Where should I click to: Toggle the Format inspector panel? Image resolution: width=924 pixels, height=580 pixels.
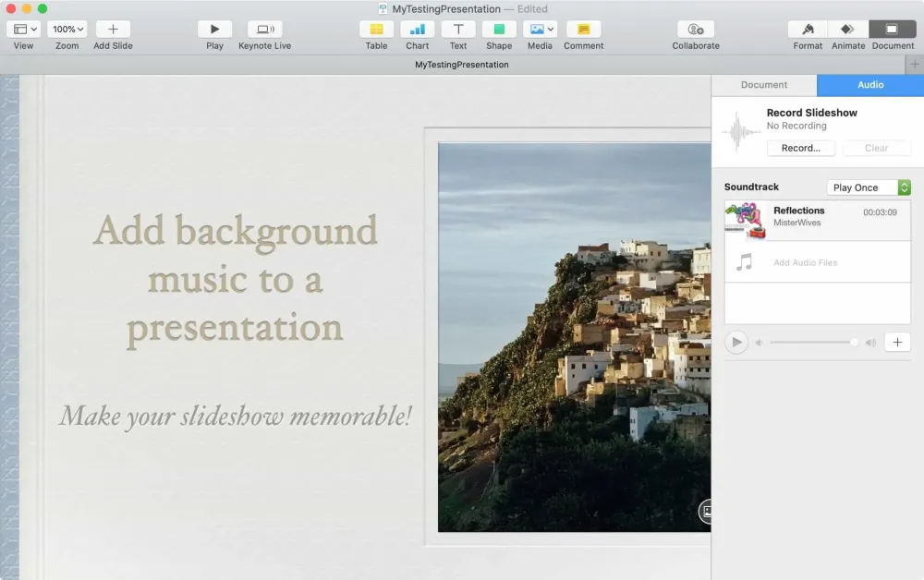808,30
